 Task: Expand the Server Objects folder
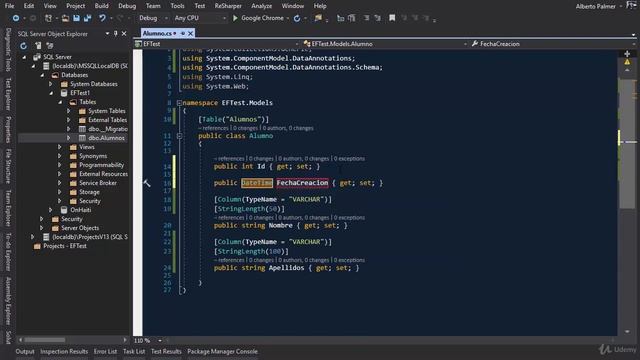click(42, 228)
